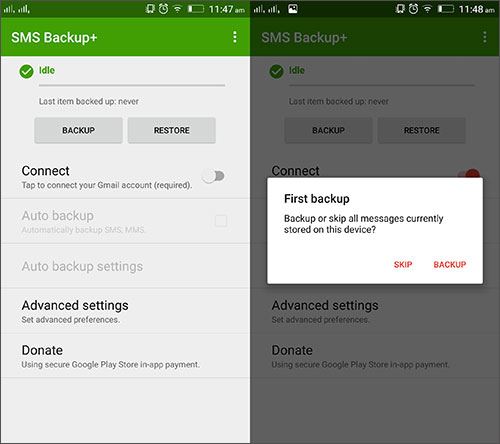Image resolution: width=500 pixels, height=444 pixels.
Task: Tap the signal strength bars in left status bar
Action: [17, 9]
